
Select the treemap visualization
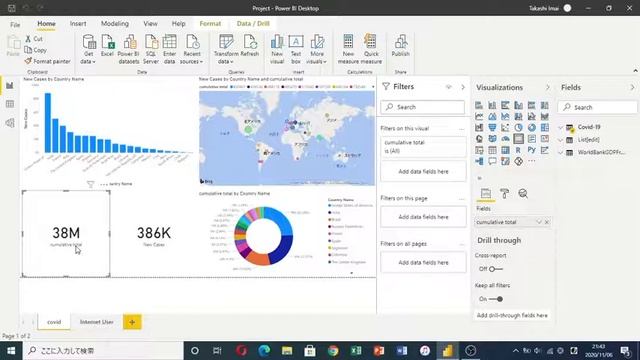coord(544,127)
